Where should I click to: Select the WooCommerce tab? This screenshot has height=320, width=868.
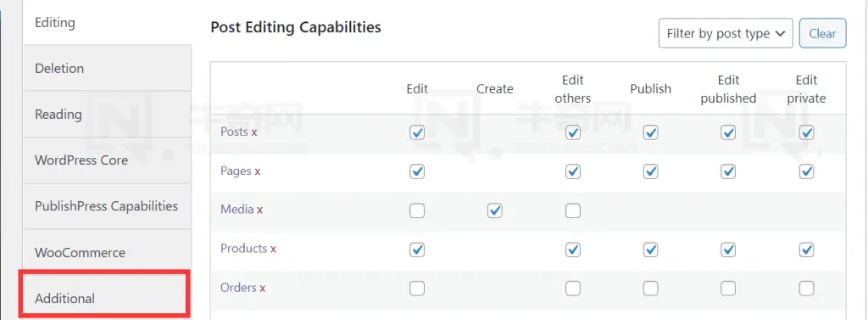[107, 252]
